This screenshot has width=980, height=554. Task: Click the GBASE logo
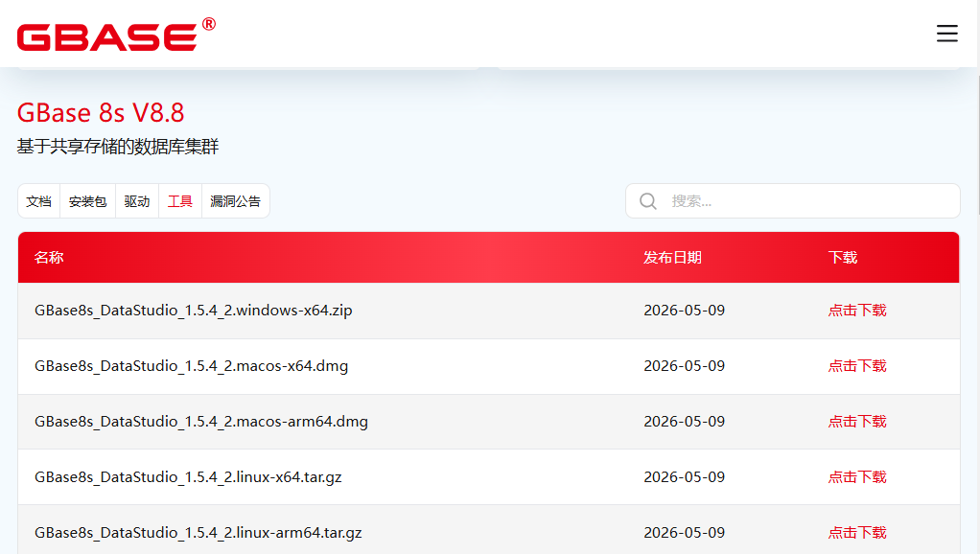pyautogui.click(x=116, y=35)
